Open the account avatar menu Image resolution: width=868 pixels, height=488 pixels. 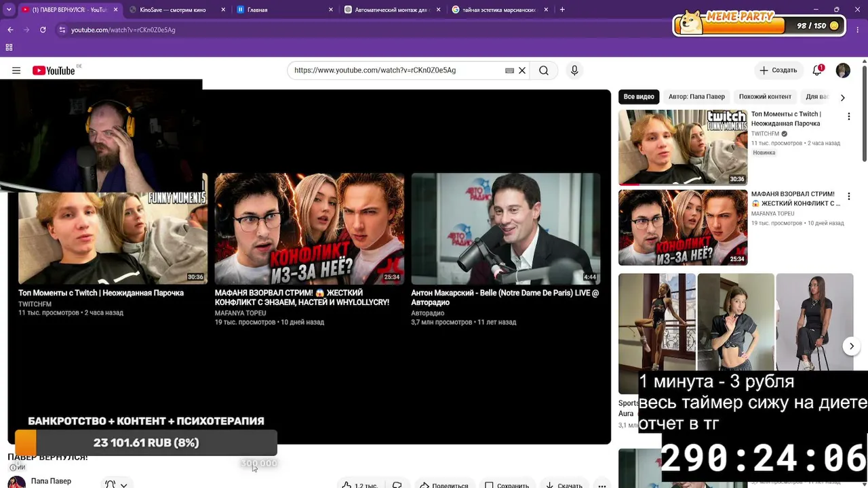(x=843, y=70)
